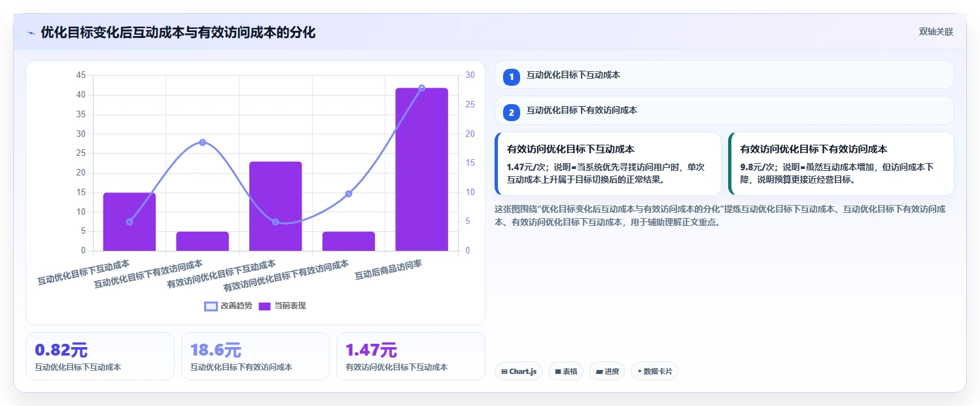Click x-axis label 互动后商品访问率

pyautogui.click(x=389, y=270)
